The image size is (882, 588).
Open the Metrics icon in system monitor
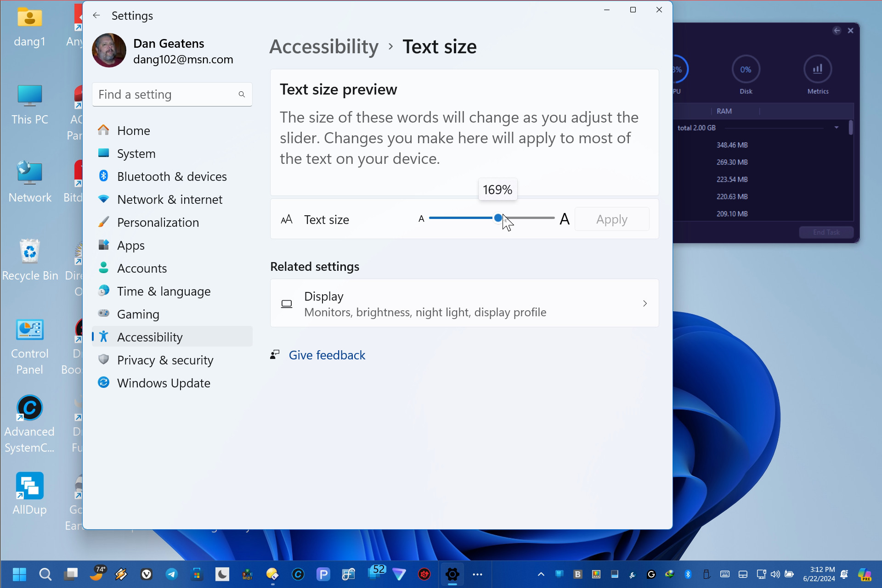point(818,70)
